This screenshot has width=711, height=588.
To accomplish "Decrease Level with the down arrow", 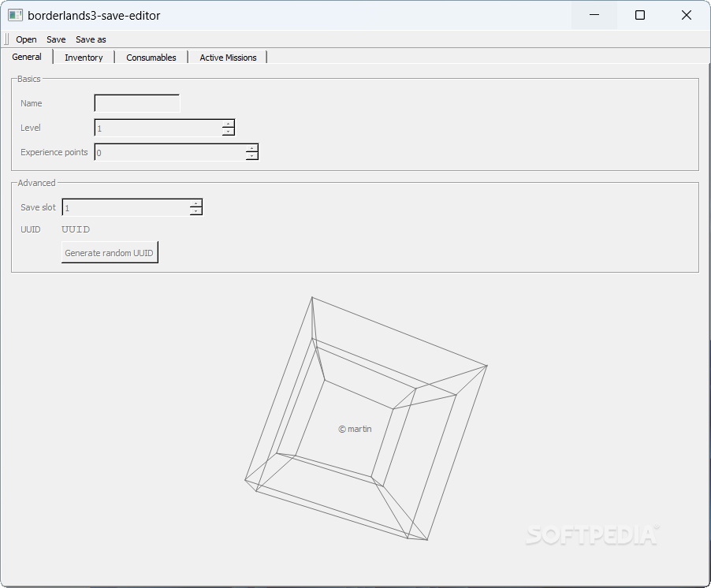I will point(228,132).
